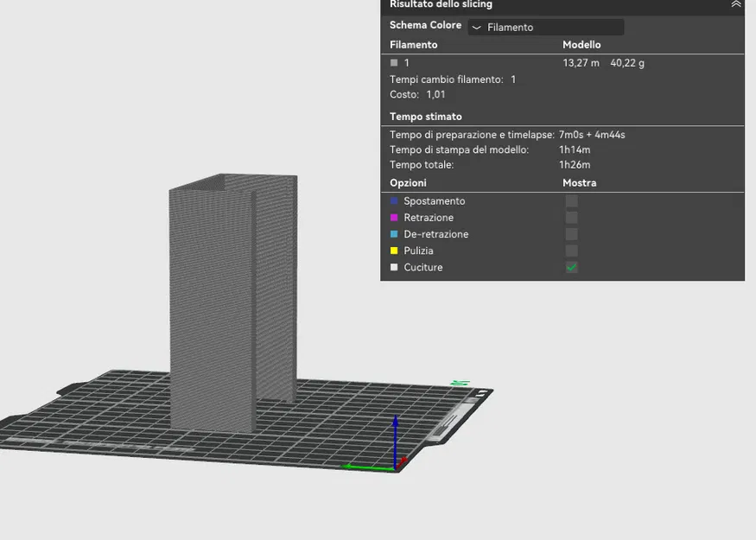Click the Modello column header

click(581, 45)
